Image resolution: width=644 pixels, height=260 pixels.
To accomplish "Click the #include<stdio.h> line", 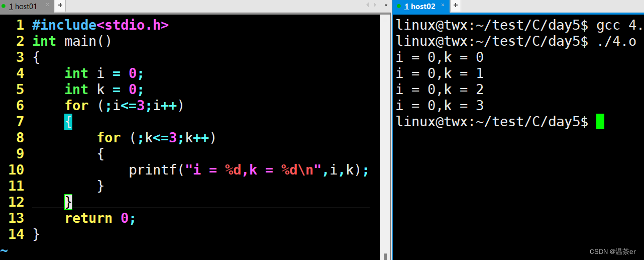I will pos(100,25).
